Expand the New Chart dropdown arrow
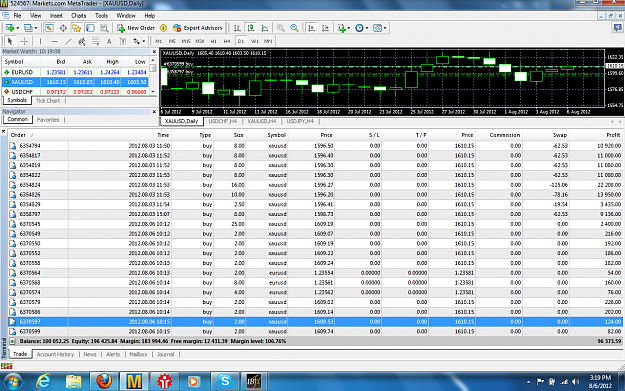The image size is (625, 391). point(17,28)
